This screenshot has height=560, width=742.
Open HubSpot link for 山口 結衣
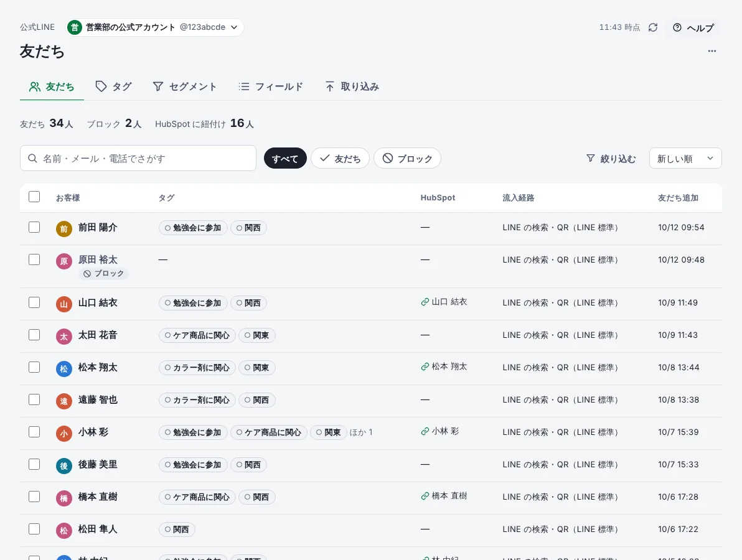pos(444,302)
